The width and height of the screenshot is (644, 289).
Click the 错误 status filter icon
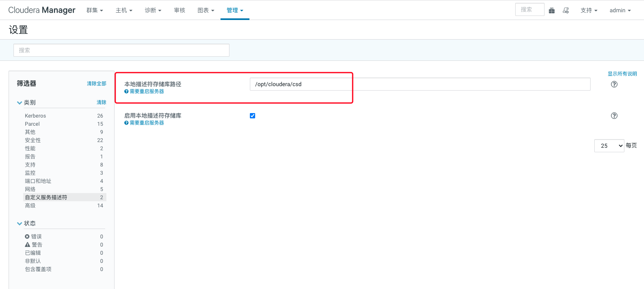[27, 236]
